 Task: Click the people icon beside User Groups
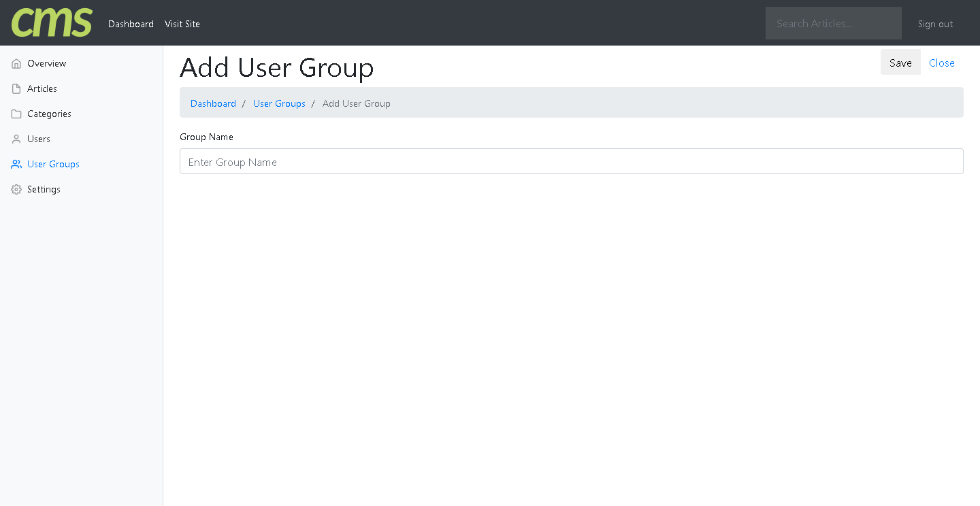(x=16, y=164)
